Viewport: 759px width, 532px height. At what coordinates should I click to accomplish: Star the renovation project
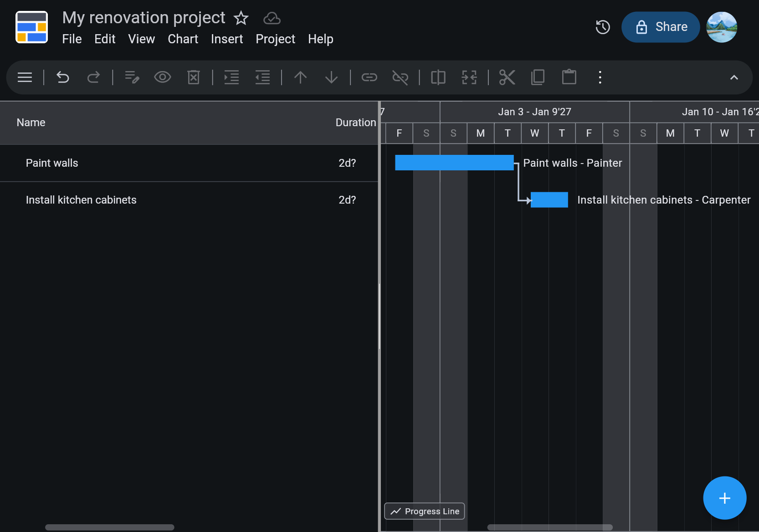241,18
